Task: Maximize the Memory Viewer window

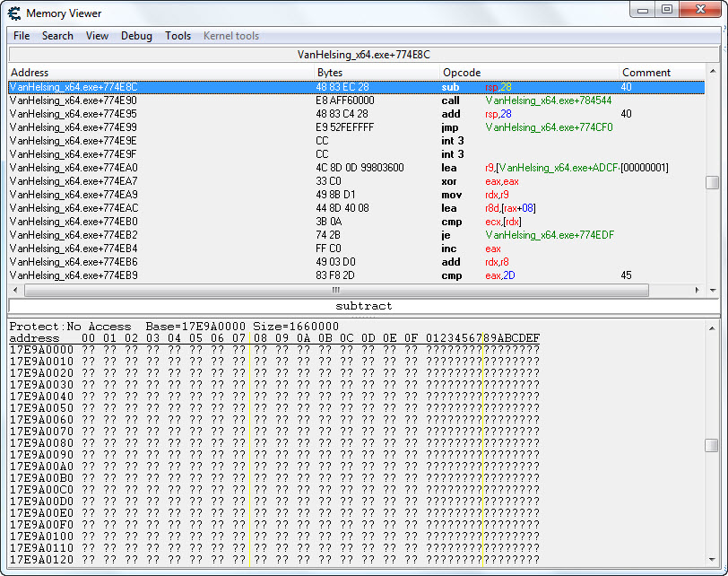Action: coord(666,9)
